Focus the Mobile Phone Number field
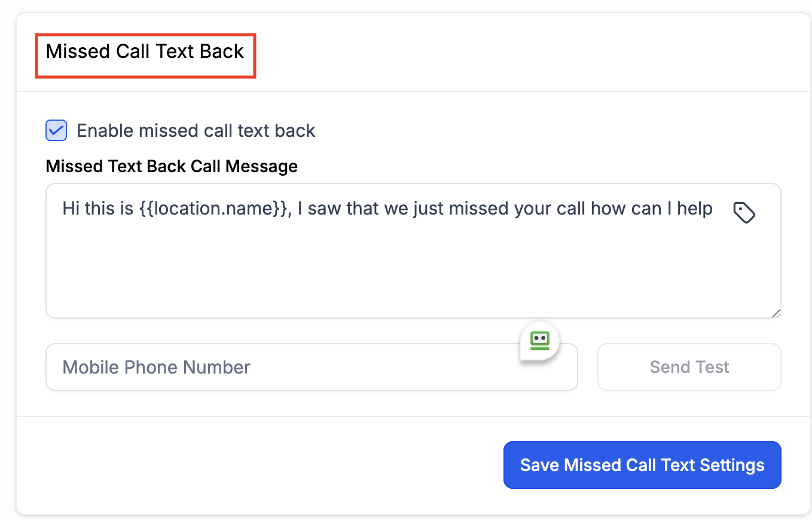Viewport: 812px width, 520px height. pos(312,367)
